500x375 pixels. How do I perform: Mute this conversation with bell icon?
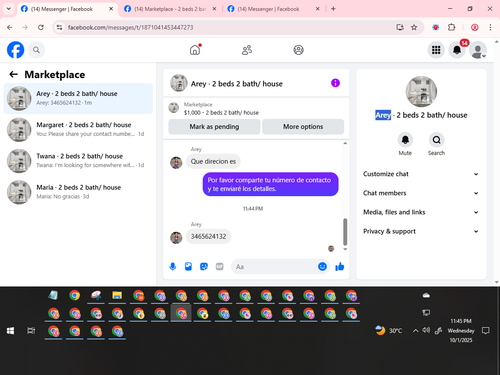click(x=405, y=140)
